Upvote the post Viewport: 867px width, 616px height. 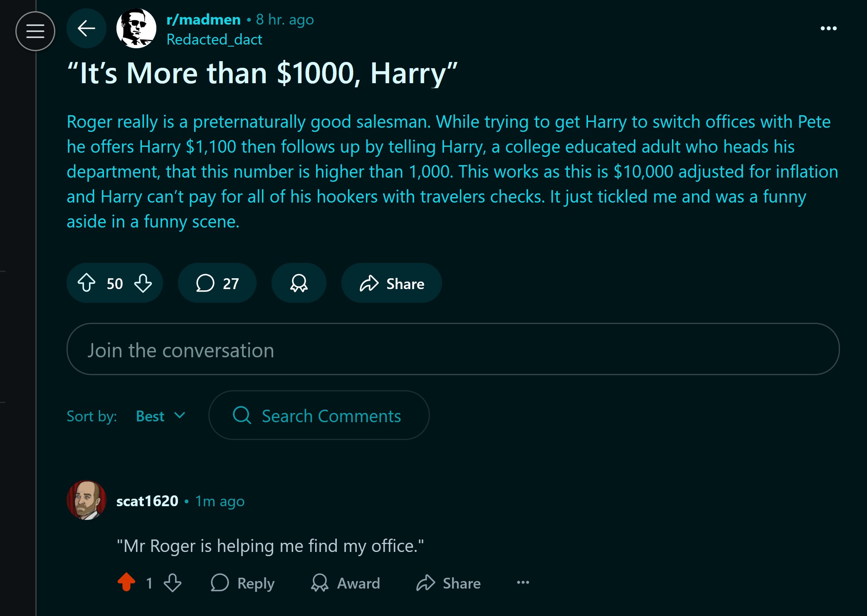coord(86,283)
